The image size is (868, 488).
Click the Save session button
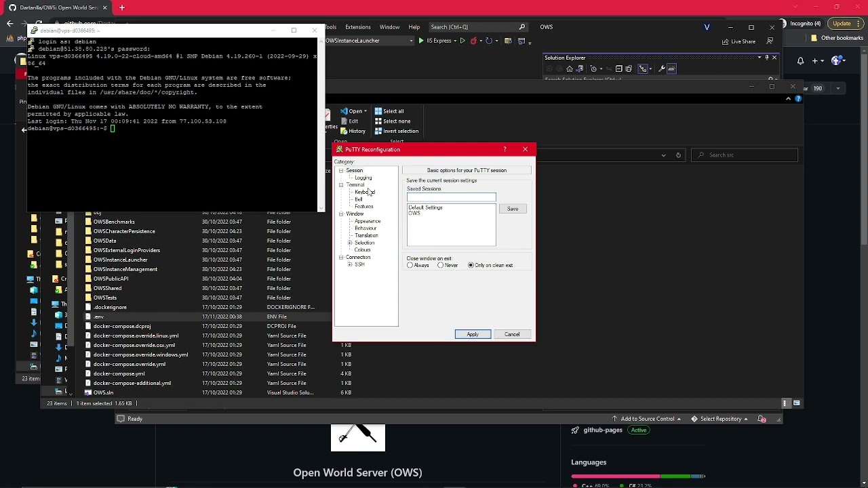[x=513, y=209]
